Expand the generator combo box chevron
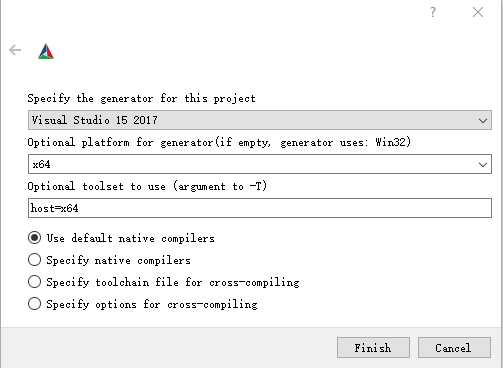 pyautogui.click(x=483, y=121)
